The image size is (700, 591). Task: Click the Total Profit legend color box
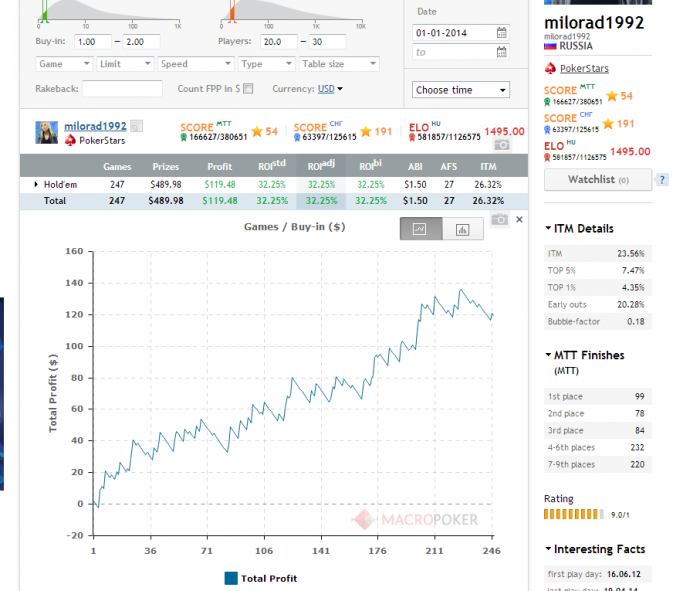pos(231,579)
